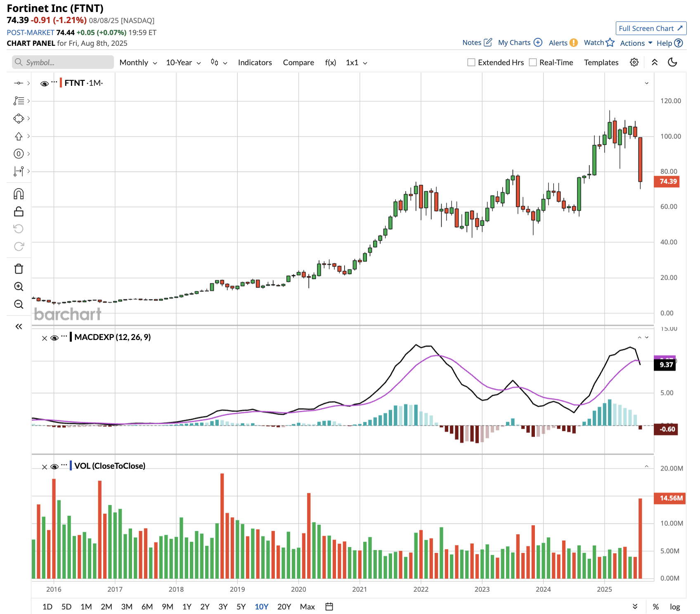Toggle percent scale mode
700x614 pixels.
(x=655, y=607)
